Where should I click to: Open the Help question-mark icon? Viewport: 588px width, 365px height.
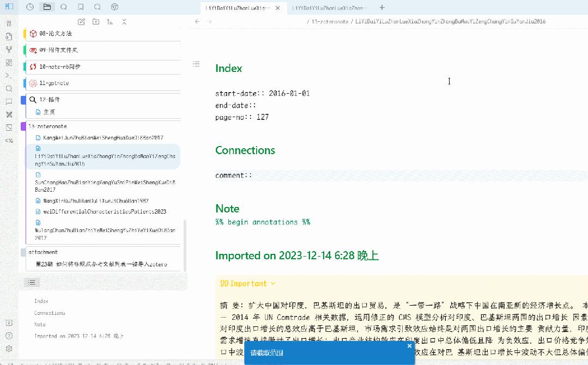tap(9, 336)
